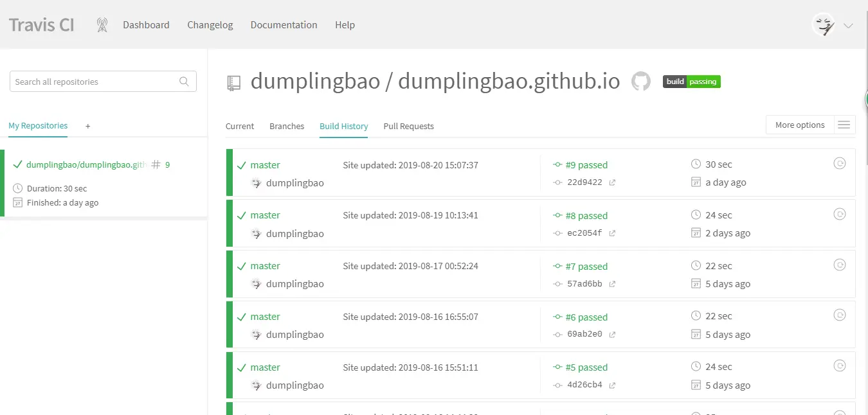Viewport: 868px width, 415px height.
Task: Open the Pull Requests tab
Action: [409, 126]
